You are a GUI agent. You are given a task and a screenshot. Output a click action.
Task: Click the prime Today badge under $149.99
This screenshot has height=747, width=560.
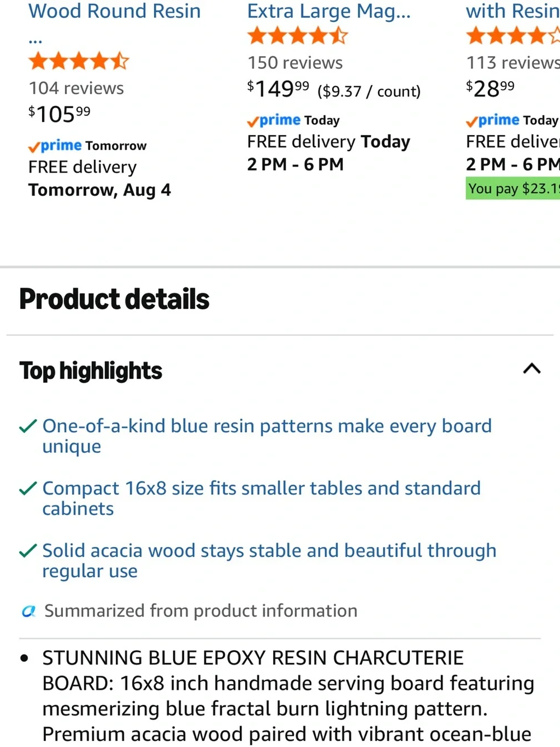click(293, 120)
